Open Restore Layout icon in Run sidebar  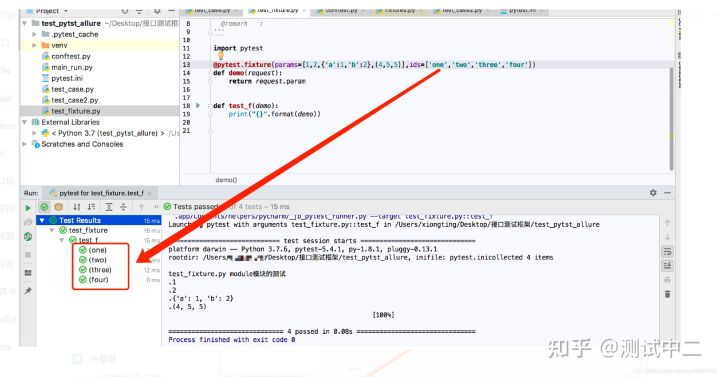28,273
